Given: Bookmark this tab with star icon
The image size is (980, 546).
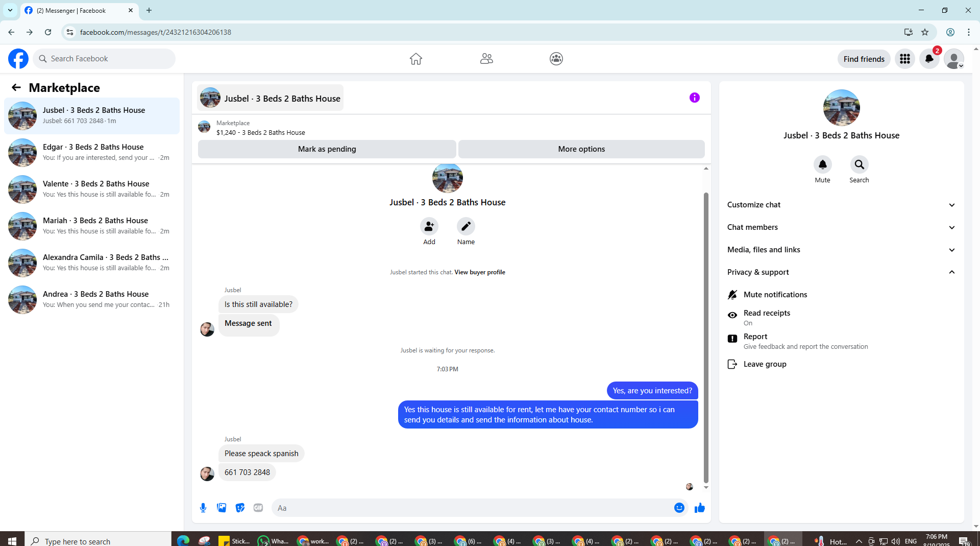Looking at the screenshot, I should tap(925, 32).
